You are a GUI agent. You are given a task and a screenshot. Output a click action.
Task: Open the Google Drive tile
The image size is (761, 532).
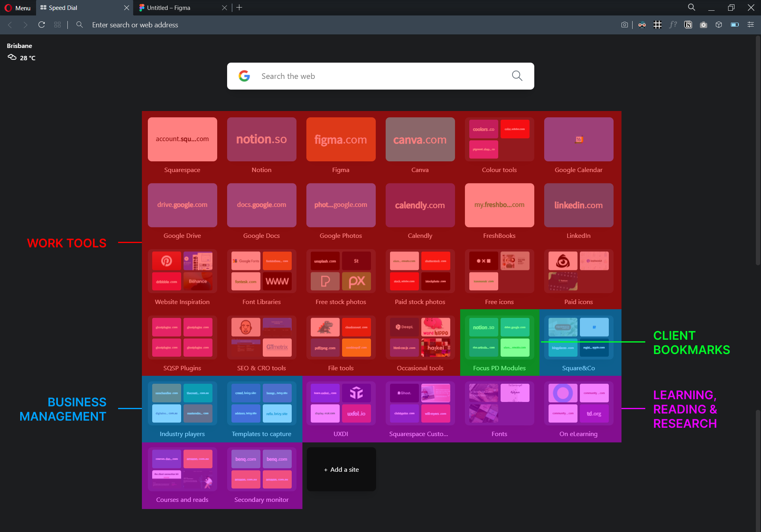(x=182, y=205)
